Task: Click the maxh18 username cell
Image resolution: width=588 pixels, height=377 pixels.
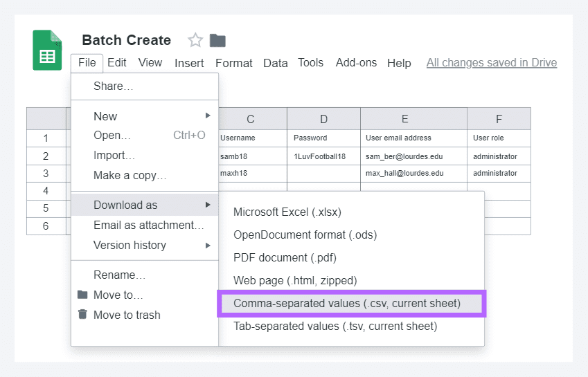Action: [252, 174]
